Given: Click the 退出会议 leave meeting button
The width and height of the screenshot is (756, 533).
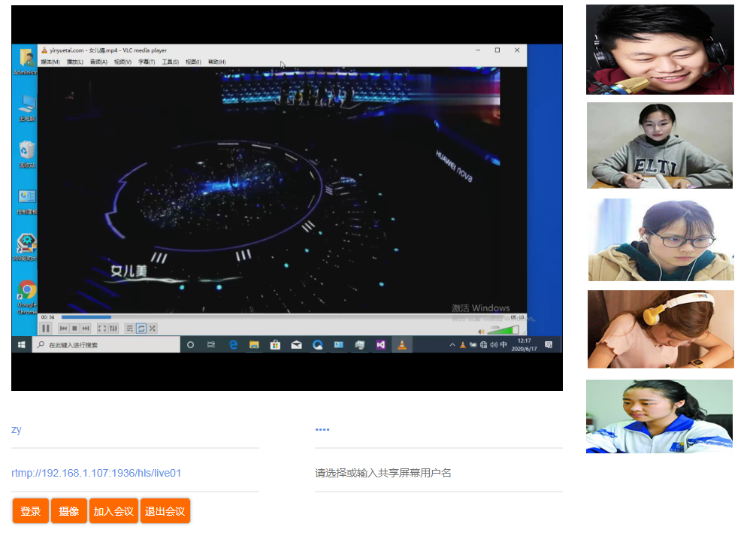Looking at the screenshot, I should pos(165,511).
